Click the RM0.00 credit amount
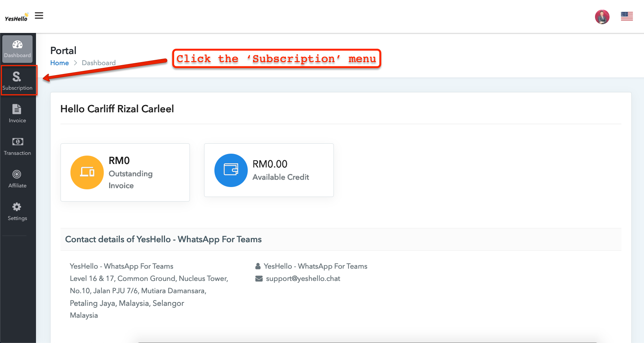 (270, 164)
